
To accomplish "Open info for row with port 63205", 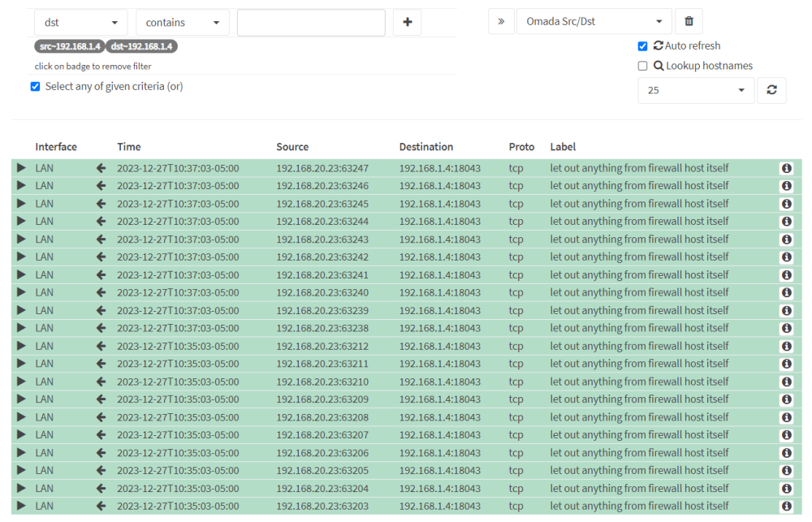I will click(786, 471).
